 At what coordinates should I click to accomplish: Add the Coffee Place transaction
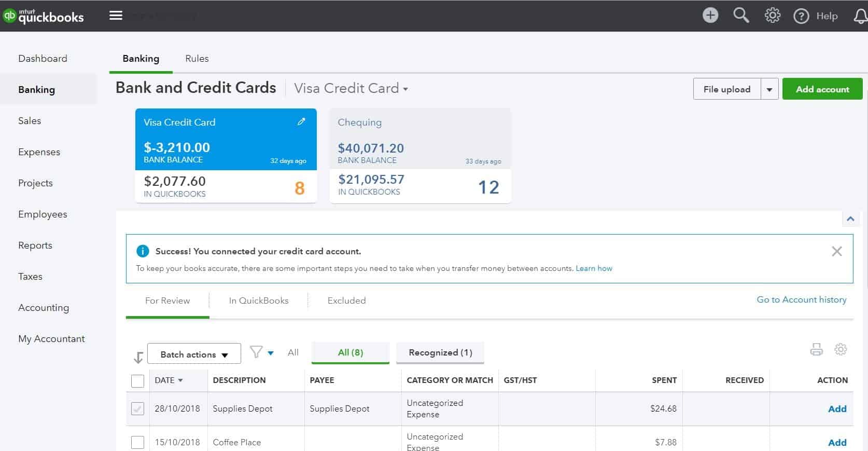[x=837, y=442]
